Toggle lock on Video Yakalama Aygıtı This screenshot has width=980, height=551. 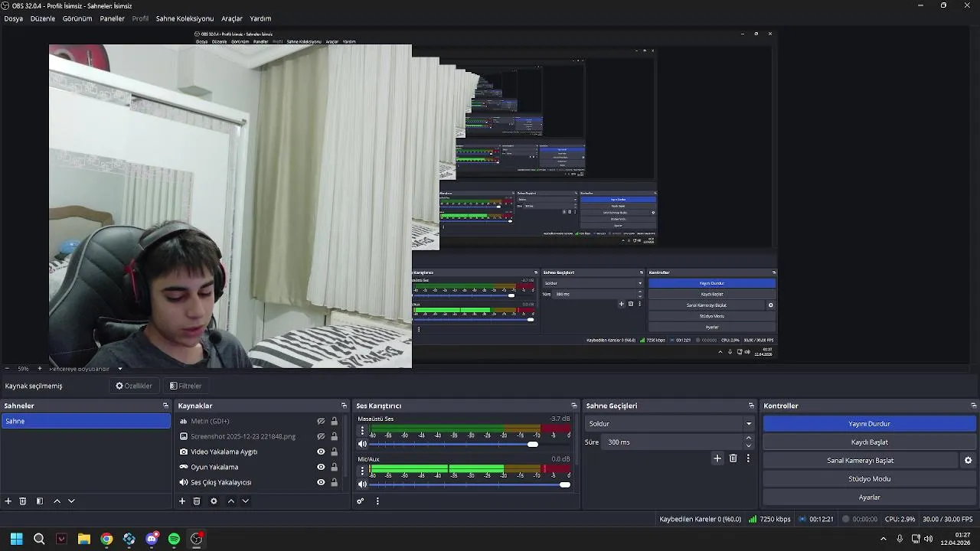point(335,452)
